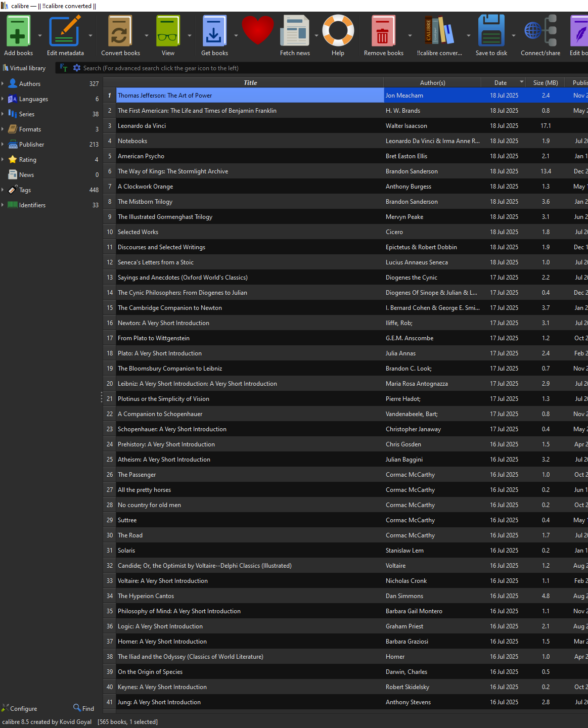Expand the Formats category

[3, 129]
